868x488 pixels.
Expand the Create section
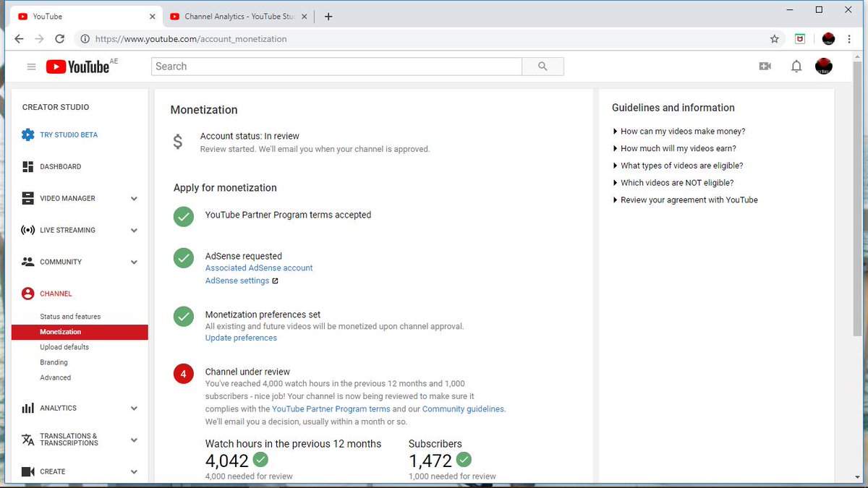point(134,472)
